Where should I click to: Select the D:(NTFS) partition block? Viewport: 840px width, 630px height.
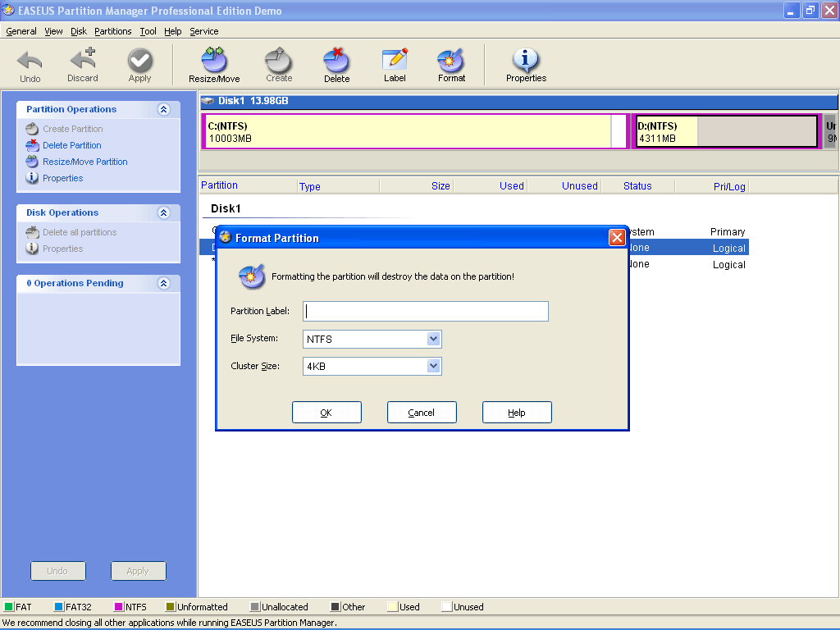click(x=726, y=131)
